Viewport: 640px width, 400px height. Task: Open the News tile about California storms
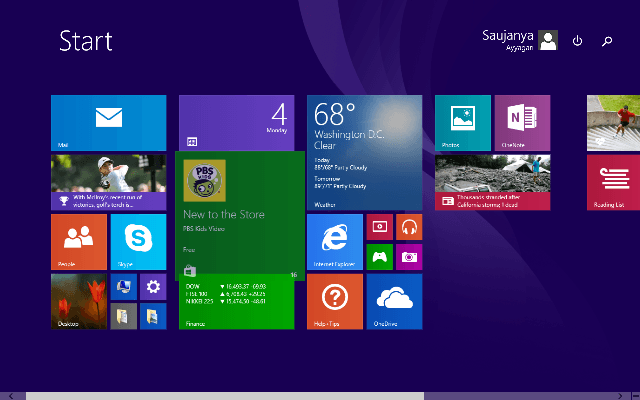(x=493, y=182)
